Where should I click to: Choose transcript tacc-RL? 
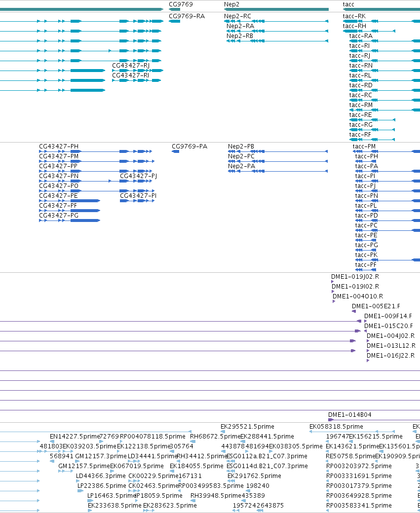point(360,75)
